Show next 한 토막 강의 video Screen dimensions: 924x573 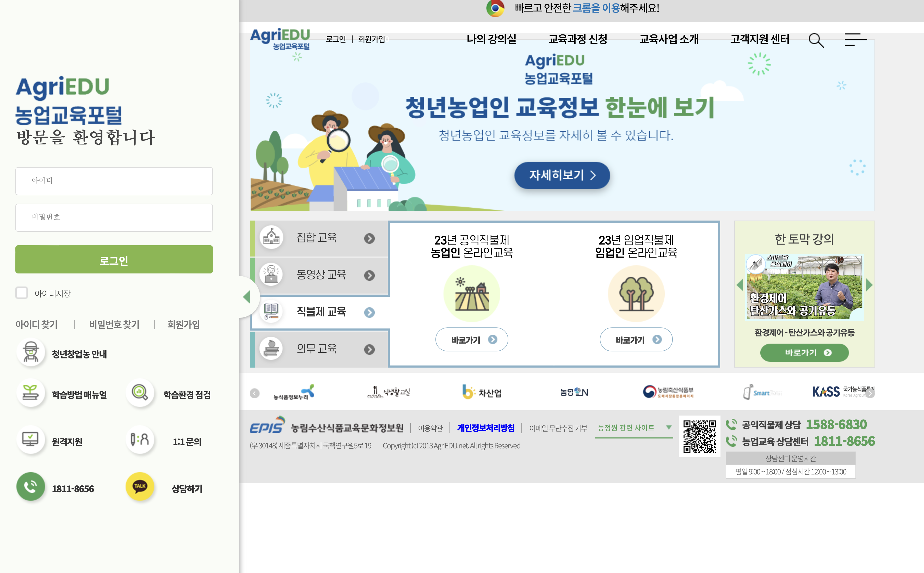point(869,285)
